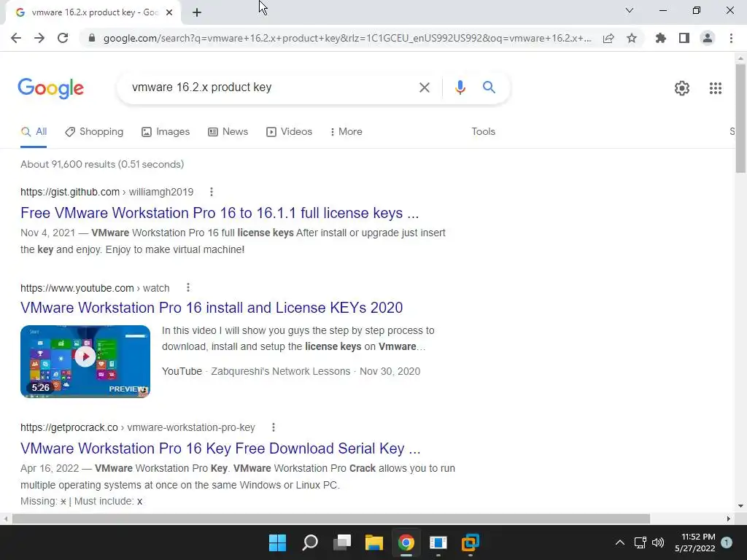Reload the current Google search page
Screen dimensions: 747x560
tap(63, 38)
